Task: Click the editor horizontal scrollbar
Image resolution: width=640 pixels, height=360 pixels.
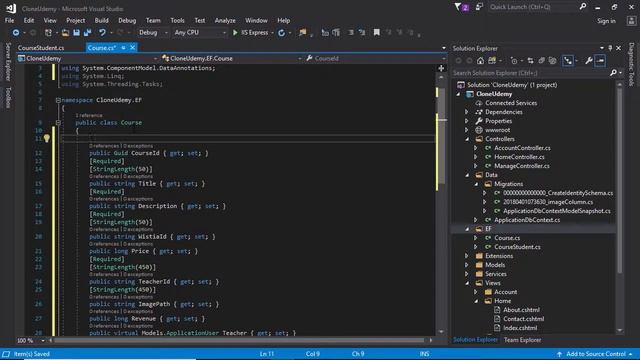Action: pos(240,340)
